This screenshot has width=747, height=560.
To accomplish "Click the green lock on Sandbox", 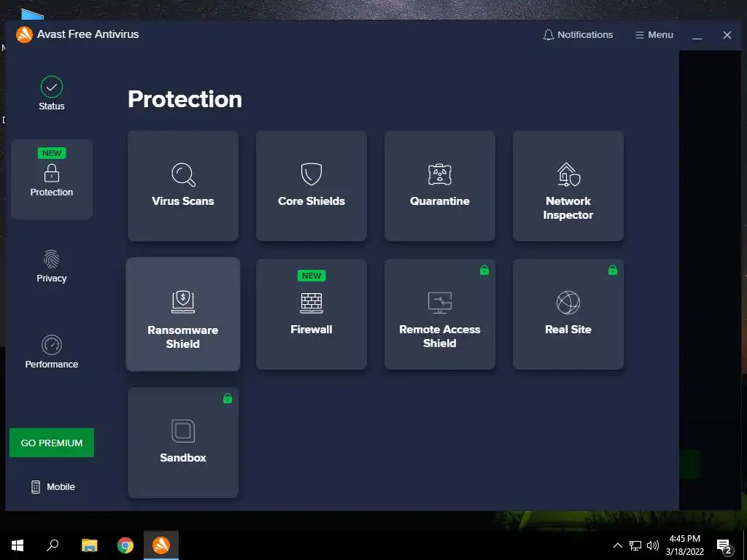I will point(228,398).
